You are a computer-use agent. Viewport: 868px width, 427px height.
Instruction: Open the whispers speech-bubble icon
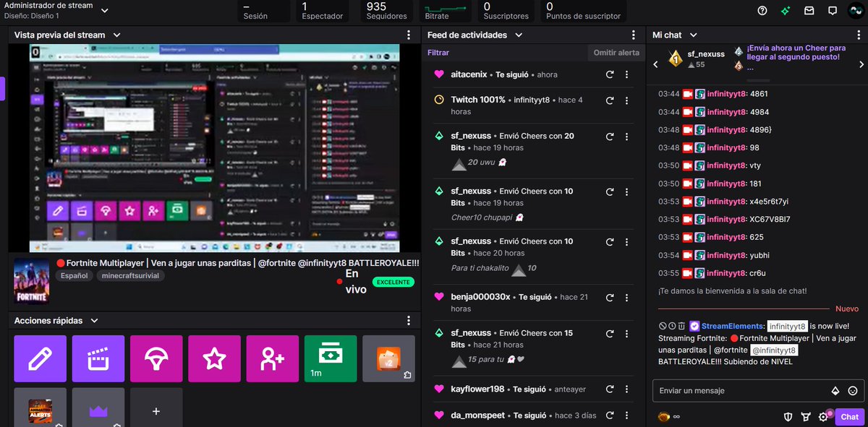pos(833,11)
